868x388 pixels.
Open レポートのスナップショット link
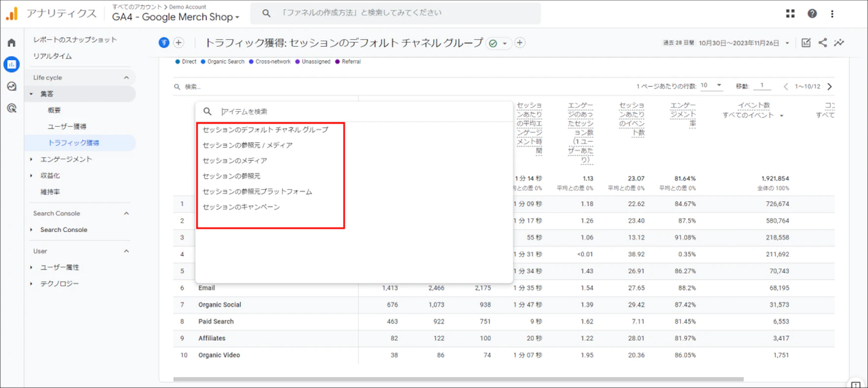(x=75, y=40)
